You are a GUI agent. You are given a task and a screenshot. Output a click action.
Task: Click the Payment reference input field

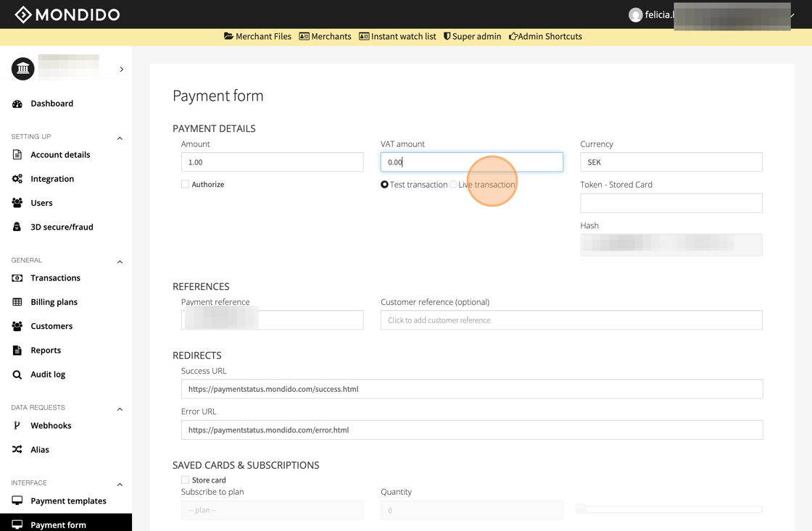[x=273, y=320]
